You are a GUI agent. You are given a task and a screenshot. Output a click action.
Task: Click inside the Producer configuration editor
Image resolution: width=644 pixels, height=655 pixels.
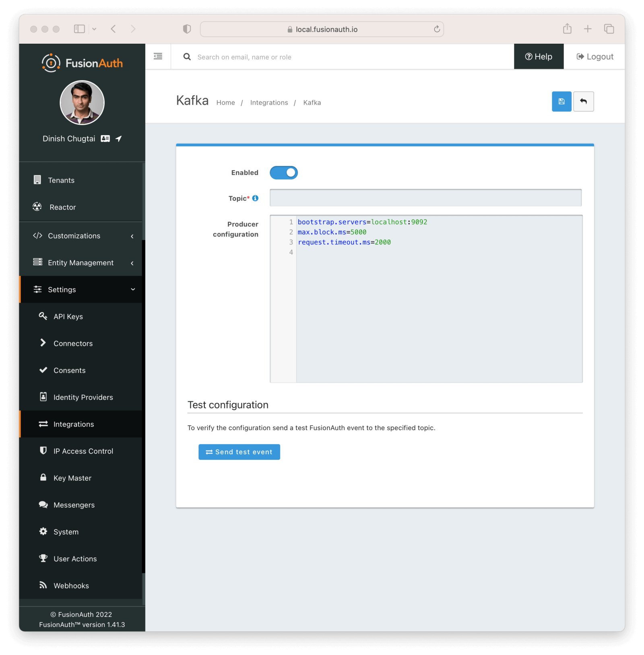pos(426,299)
